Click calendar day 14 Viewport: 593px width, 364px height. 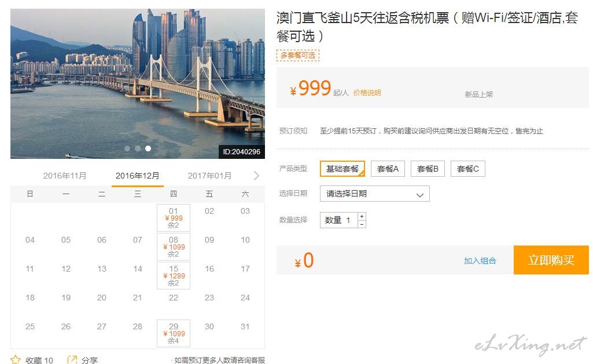click(138, 269)
